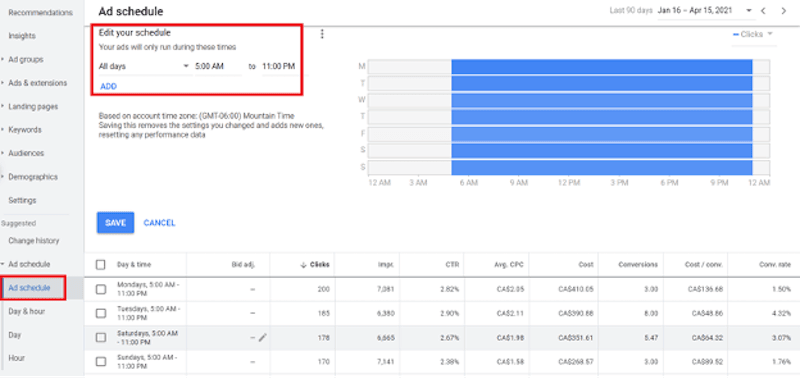Open Day & hour view
This screenshot has width=800, height=379.
pos(27,311)
